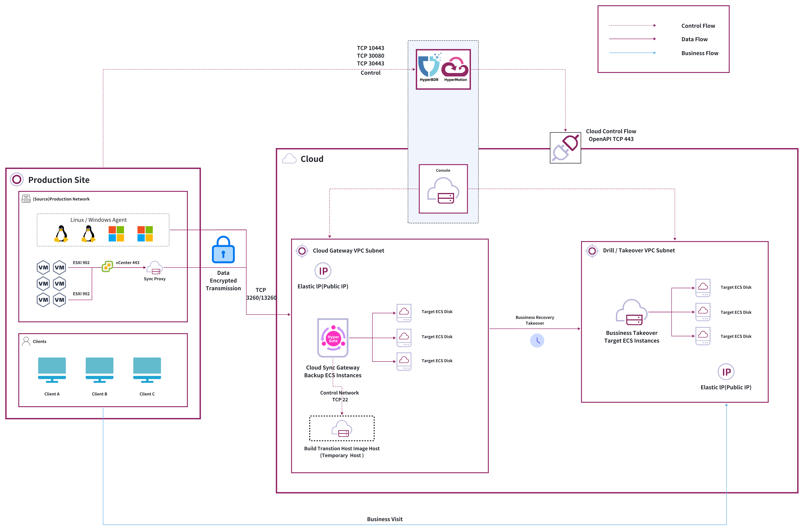Click the 'Business Visit' label
The height and width of the screenshot is (532, 804).
(x=385, y=519)
